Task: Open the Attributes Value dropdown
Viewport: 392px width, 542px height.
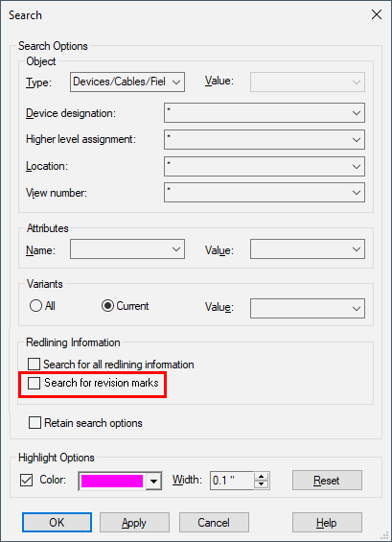Action: click(x=308, y=249)
